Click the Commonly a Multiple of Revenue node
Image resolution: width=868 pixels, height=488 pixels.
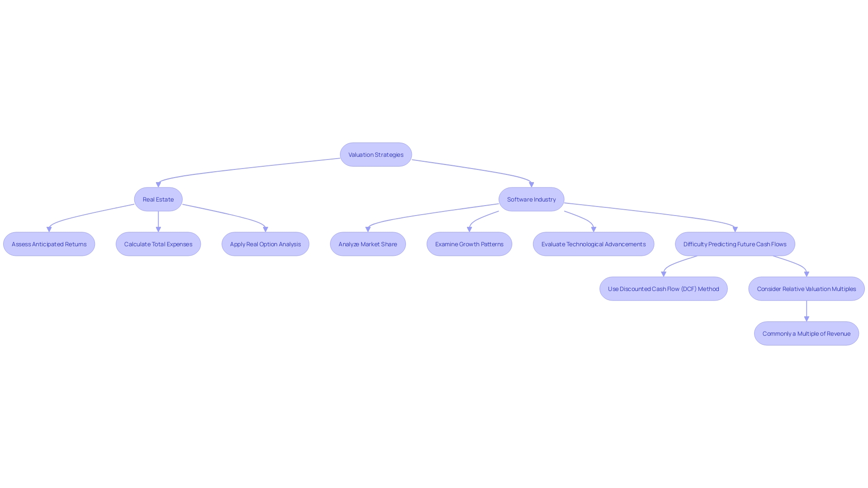click(x=807, y=333)
